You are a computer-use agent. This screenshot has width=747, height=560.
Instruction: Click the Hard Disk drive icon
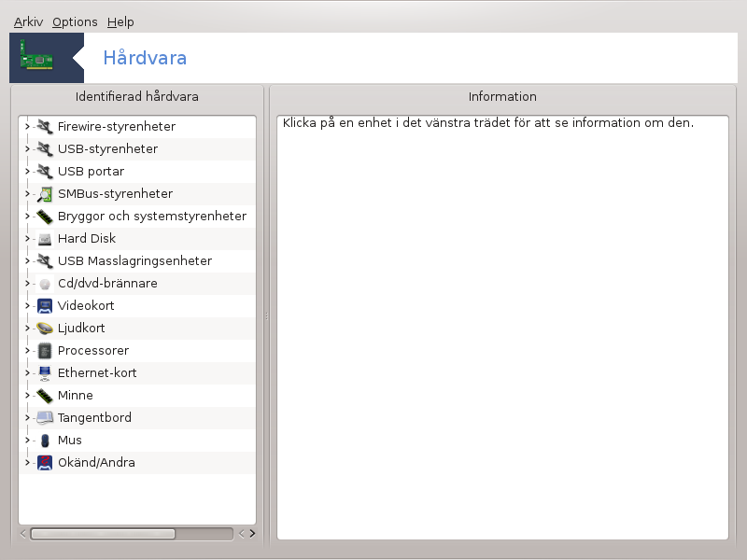point(45,239)
